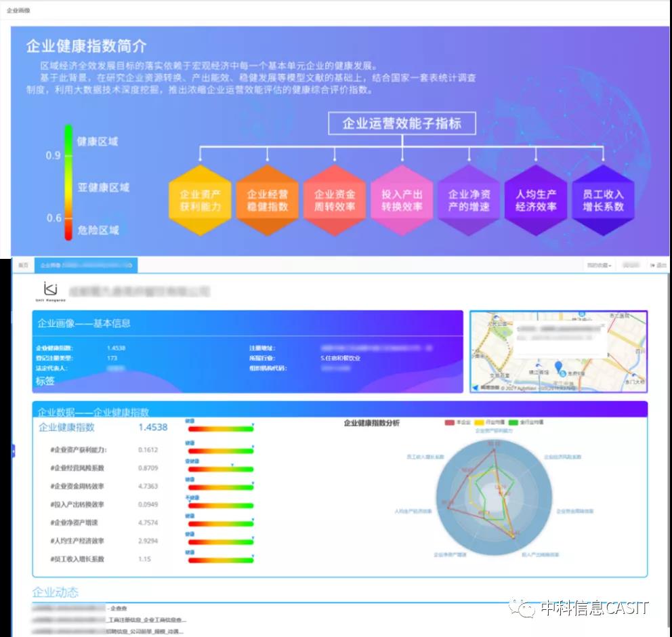Click the blurred 法定代表人 value
The height and width of the screenshot is (637, 672).
116,368
